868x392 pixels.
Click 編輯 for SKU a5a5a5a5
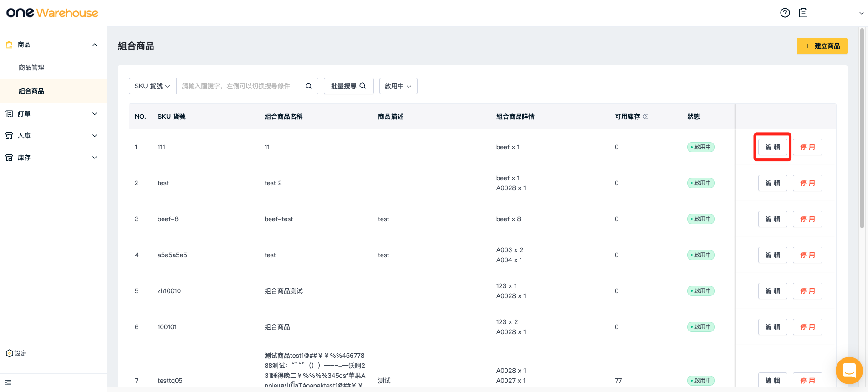(x=773, y=255)
